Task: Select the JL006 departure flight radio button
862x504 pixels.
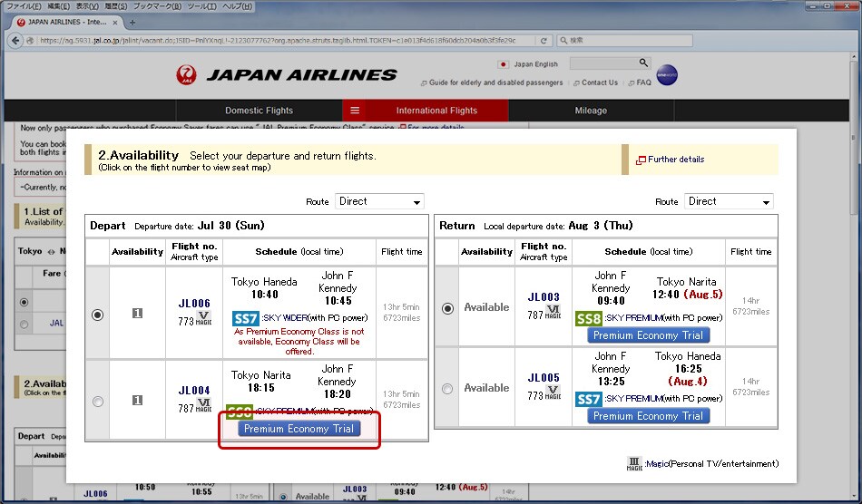Action: pyautogui.click(x=98, y=315)
